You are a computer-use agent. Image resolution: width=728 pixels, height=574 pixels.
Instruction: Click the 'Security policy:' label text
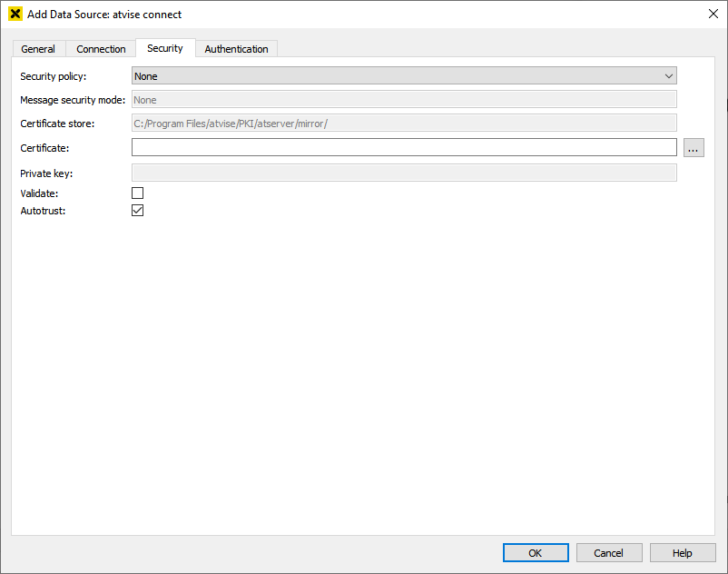click(54, 76)
